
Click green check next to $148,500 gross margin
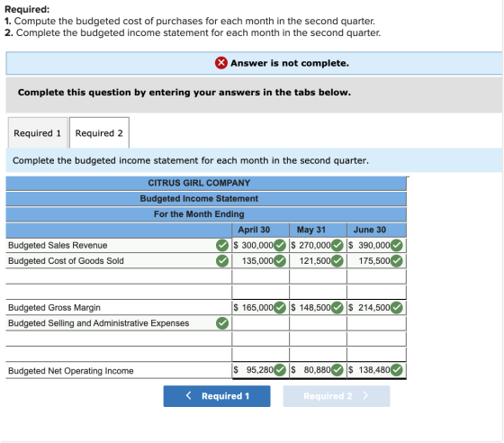point(337,308)
